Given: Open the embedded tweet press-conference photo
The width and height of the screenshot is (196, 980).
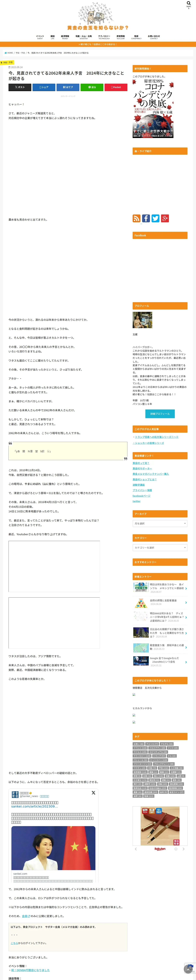Looking at the screenshot, I should click(53, 848).
